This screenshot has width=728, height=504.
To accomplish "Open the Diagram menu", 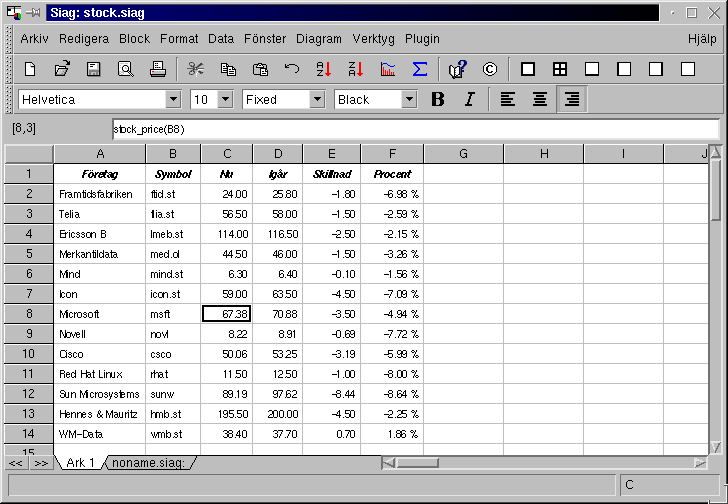I will 318,39.
